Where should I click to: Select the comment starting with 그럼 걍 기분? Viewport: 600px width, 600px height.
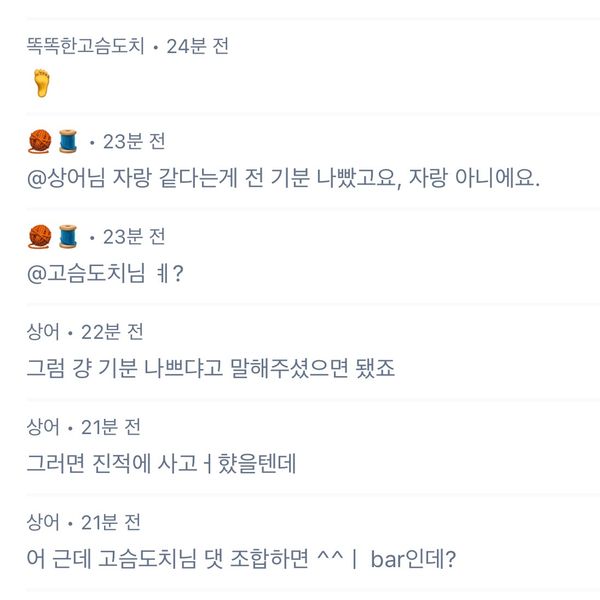point(211,368)
